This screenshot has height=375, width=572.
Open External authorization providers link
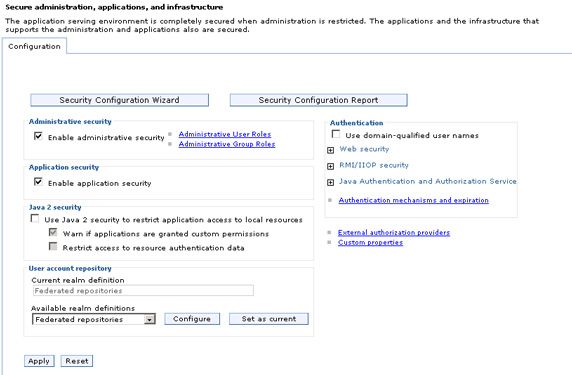click(x=394, y=232)
